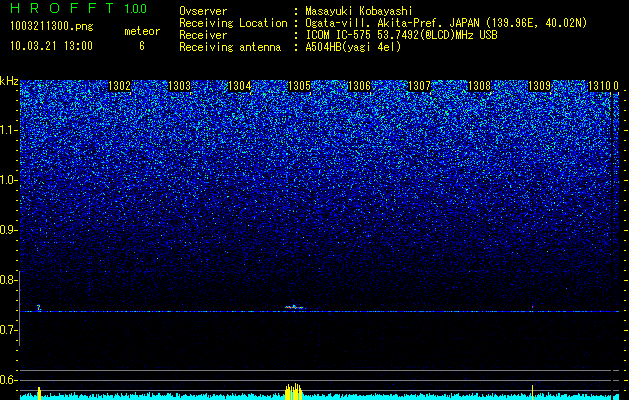Click the Receiving antenna label
Viewport: 629px width, 400px height.
click(x=230, y=47)
